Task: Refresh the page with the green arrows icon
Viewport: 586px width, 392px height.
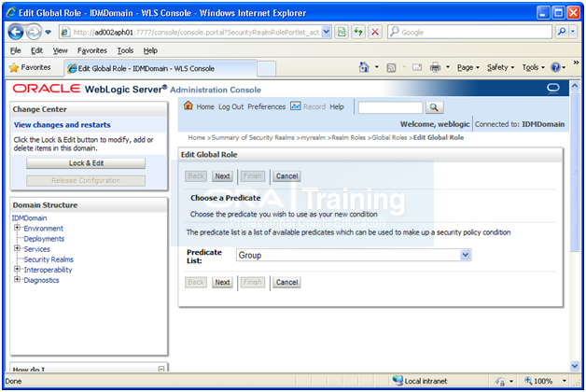Action: (x=358, y=32)
